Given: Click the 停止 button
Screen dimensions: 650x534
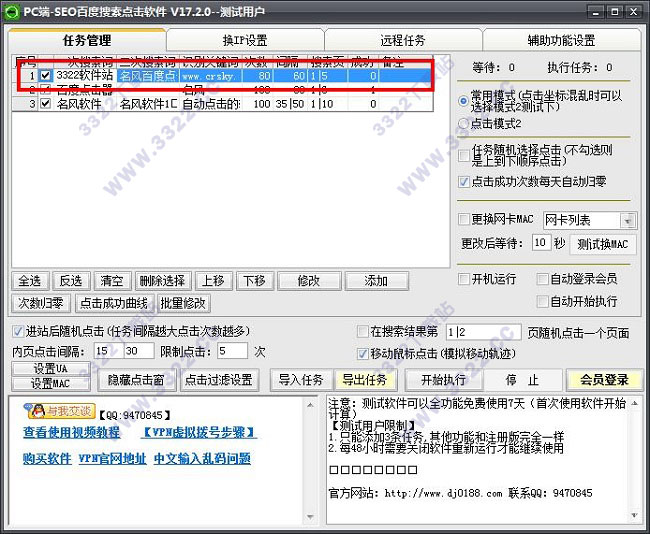Looking at the screenshot, I should [x=522, y=380].
